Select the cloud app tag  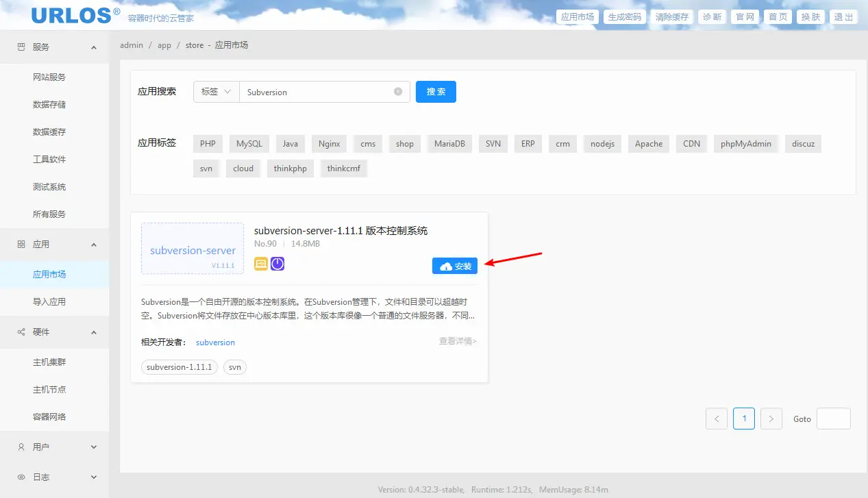(x=243, y=169)
